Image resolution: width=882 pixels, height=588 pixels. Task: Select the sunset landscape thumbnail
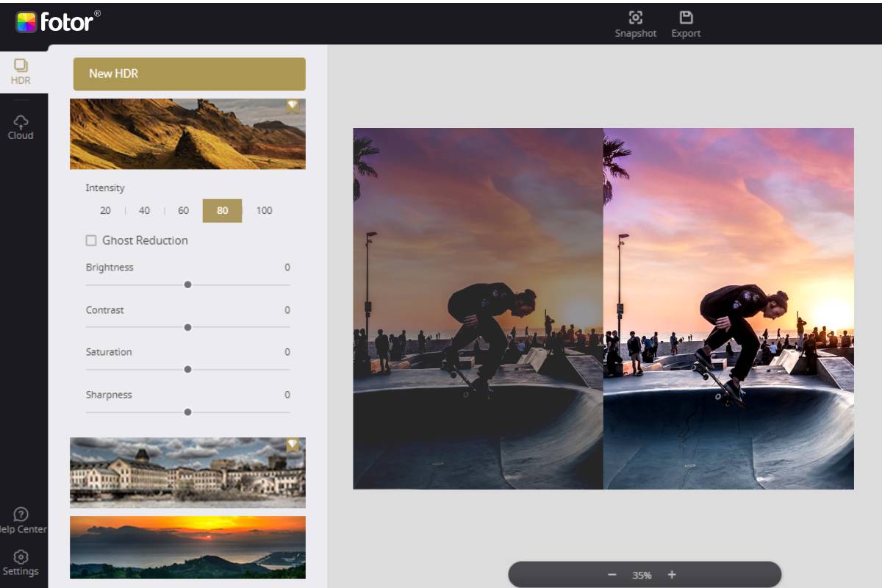coord(188,547)
